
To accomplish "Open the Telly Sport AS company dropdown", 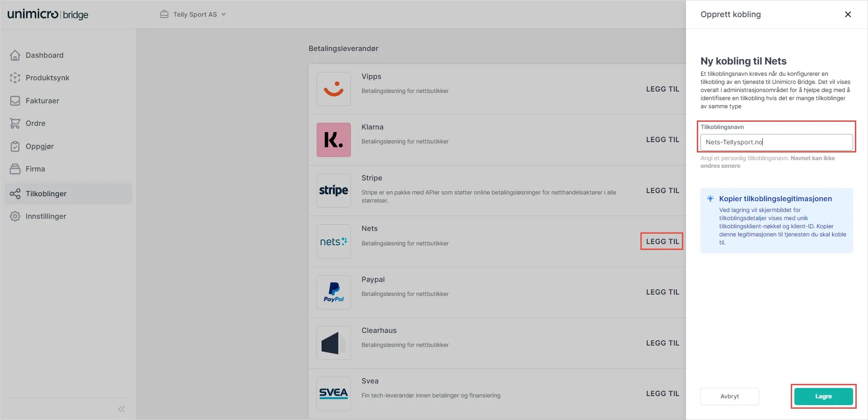I will [x=193, y=14].
